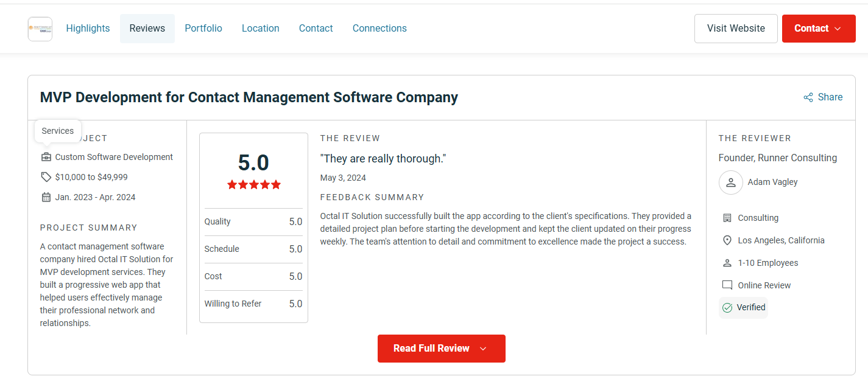The image size is (868, 379).
Task: Click the location pin icon near Los Angeles
Action: click(727, 240)
